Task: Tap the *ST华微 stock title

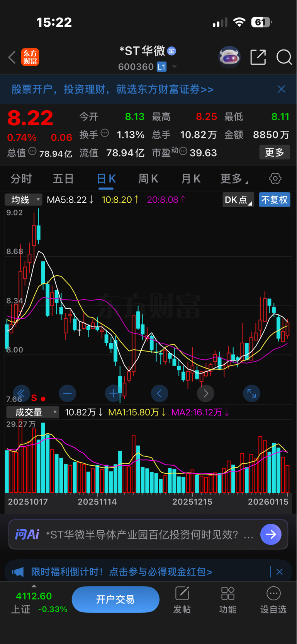Action: point(143,51)
